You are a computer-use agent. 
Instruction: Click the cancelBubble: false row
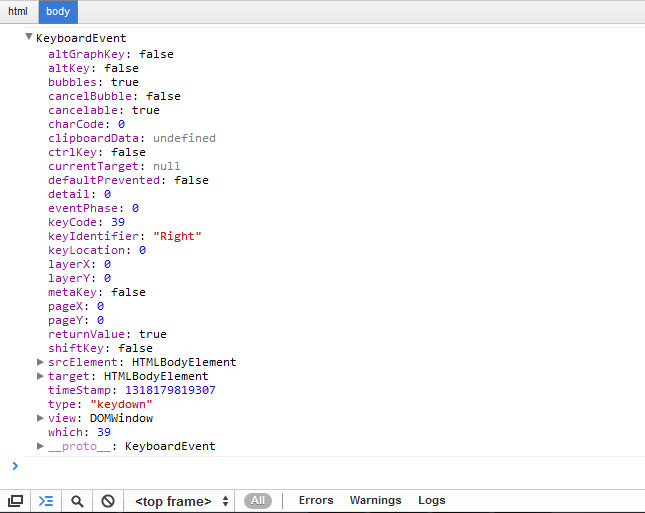(x=114, y=96)
